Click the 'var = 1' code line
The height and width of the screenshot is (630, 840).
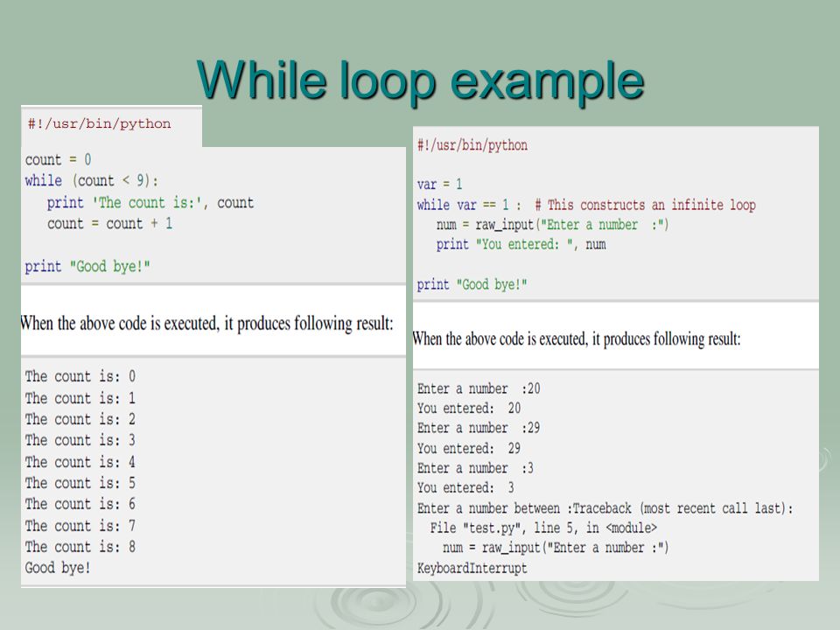(440, 185)
